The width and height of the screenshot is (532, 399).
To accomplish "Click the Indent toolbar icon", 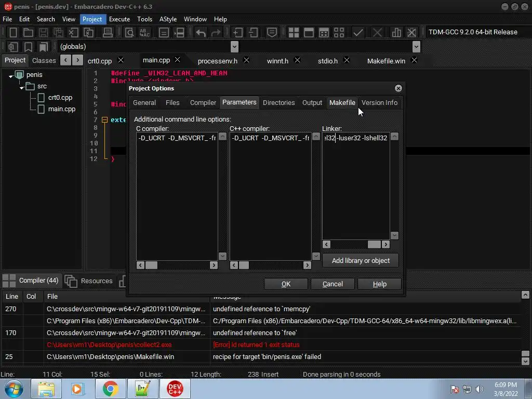I will [237, 33].
